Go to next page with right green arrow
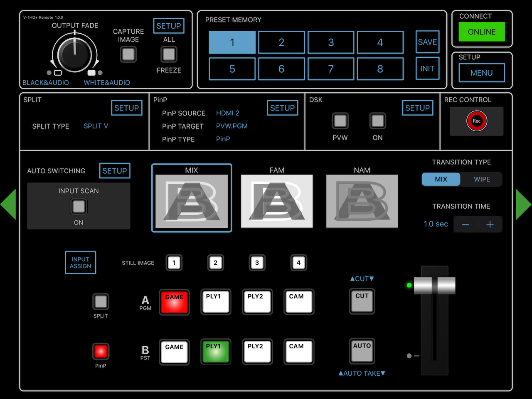 [x=523, y=204]
